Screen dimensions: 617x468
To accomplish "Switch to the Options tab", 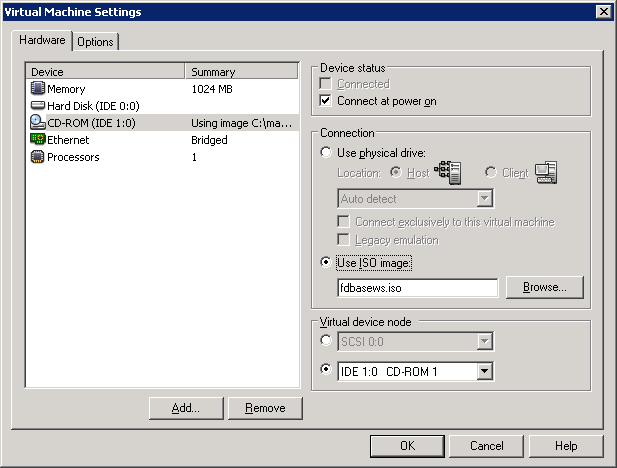I will [x=95, y=42].
